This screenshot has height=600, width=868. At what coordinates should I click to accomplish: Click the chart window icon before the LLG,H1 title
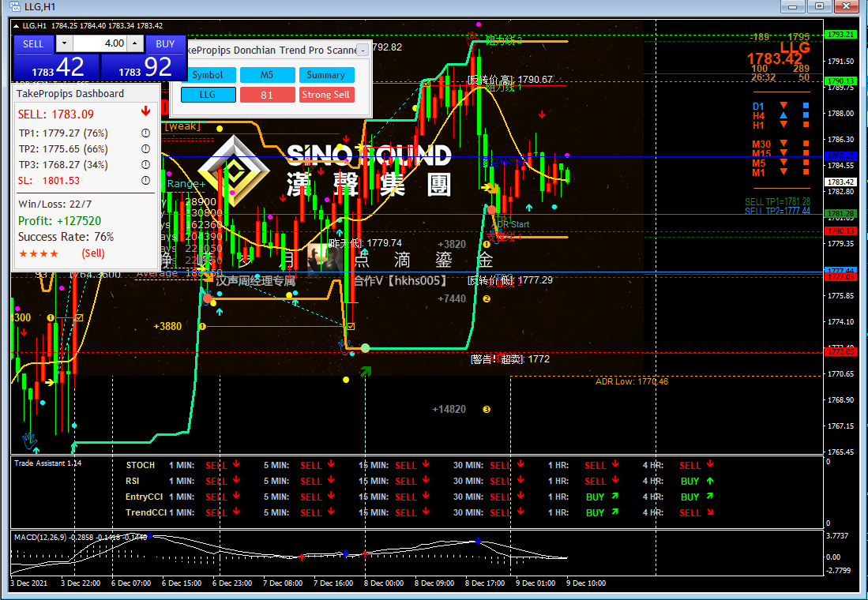coord(15,7)
